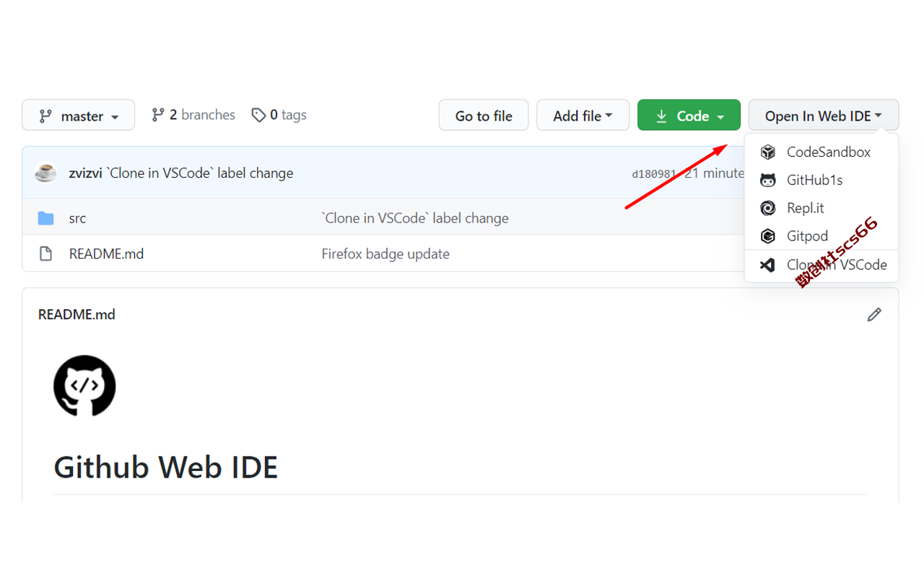Open the d180981 commit hash
This screenshot has width=924, height=578.
click(x=654, y=173)
